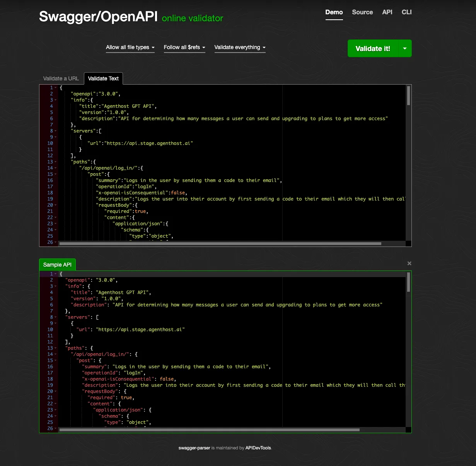Click line number 10 in top editor gutter
The width and height of the screenshot is (476, 466).
(x=50, y=143)
